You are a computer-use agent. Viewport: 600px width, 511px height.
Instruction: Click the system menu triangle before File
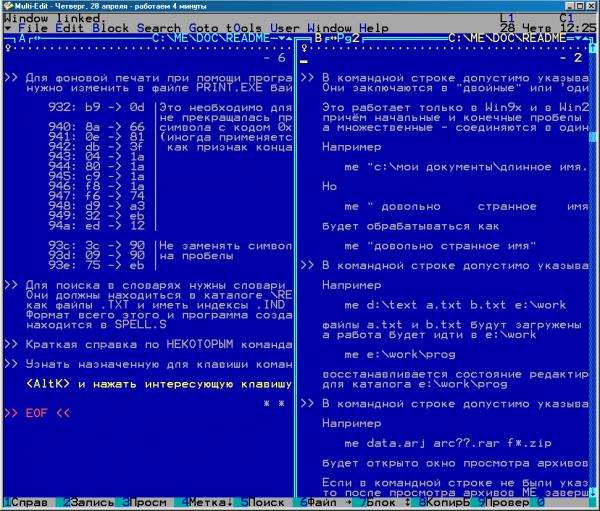click(x=8, y=28)
